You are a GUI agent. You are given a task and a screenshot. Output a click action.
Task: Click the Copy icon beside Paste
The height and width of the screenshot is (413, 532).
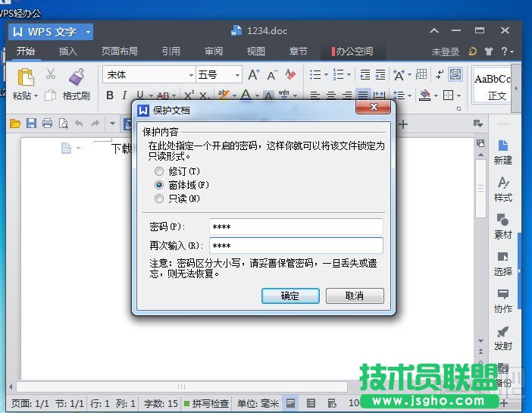point(51,95)
